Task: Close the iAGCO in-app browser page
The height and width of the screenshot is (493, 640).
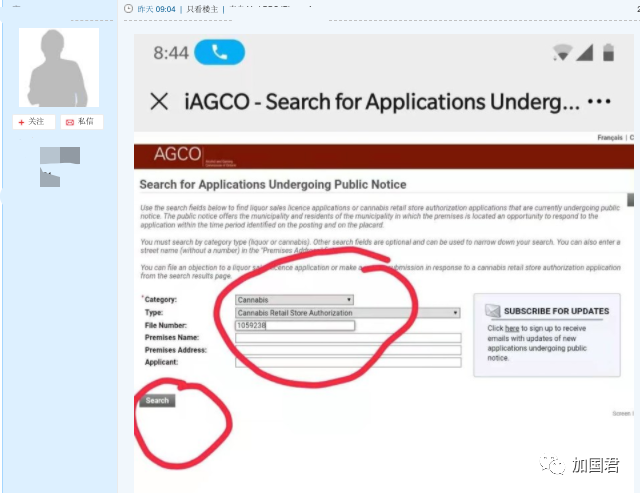Action: (x=159, y=101)
